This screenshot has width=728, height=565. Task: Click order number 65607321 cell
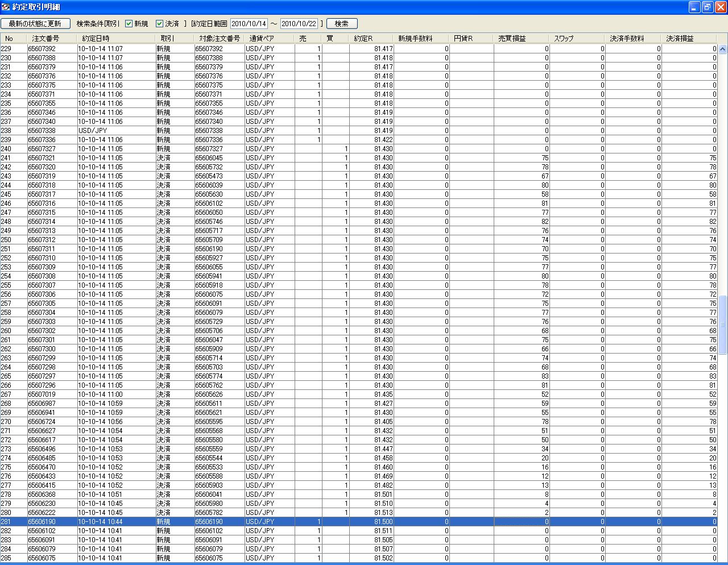pos(52,158)
